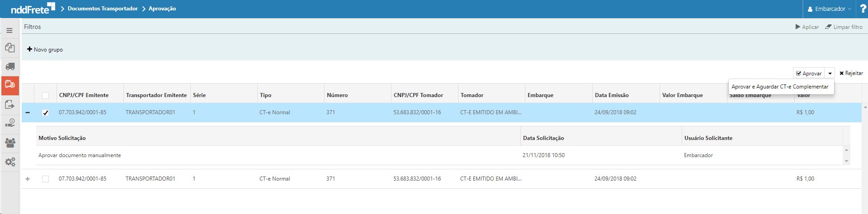This screenshot has width=868, height=214.
Task: Open the Aprovar dropdown arrow
Action: click(830, 73)
